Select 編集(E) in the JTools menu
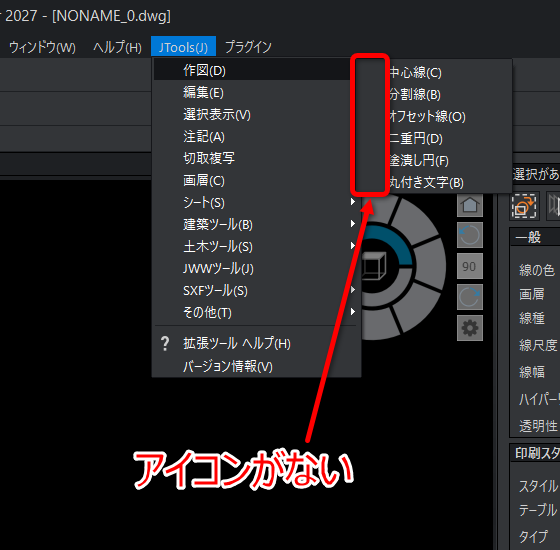 pos(256,92)
